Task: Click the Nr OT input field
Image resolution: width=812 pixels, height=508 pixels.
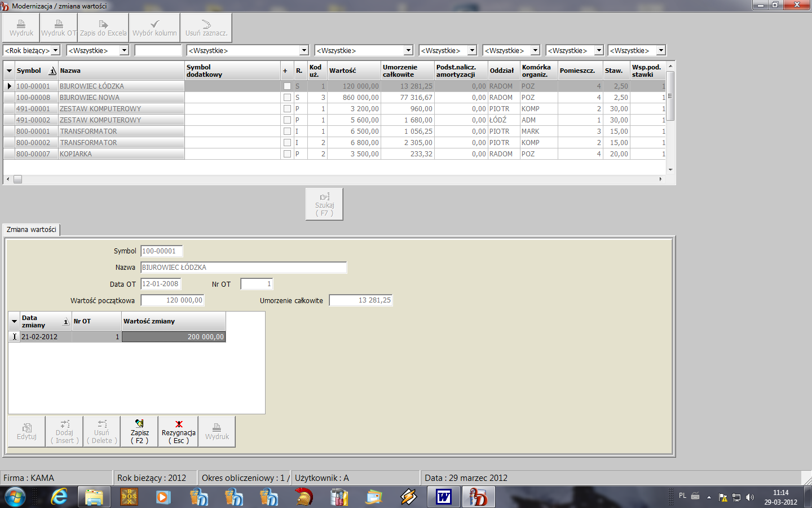Action: point(257,284)
